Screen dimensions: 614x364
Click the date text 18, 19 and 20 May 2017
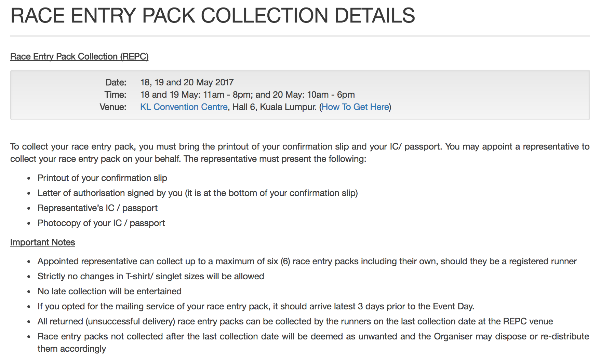187,82
